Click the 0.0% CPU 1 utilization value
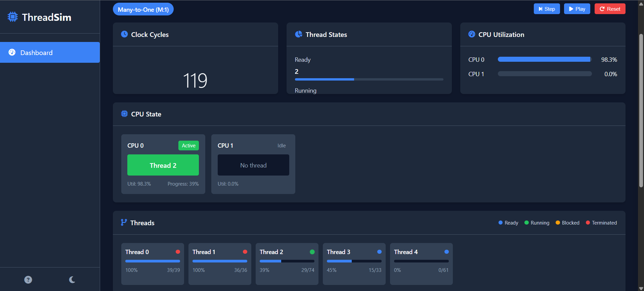Viewport: 644px width, 291px height. (x=610, y=74)
